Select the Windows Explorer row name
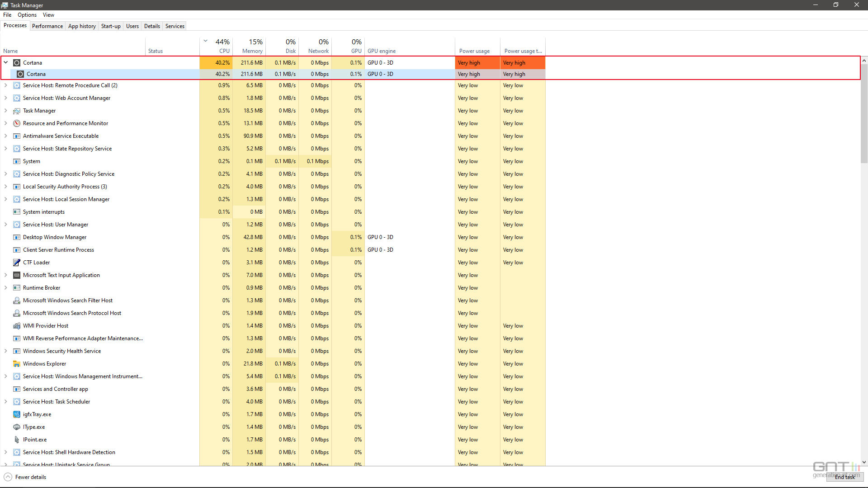Image resolution: width=868 pixels, height=488 pixels. [x=44, y=364]
